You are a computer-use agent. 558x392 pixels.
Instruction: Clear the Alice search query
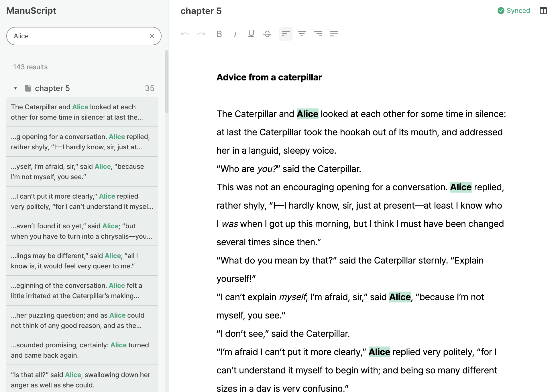pyautogui.click(x=152, y=36)
